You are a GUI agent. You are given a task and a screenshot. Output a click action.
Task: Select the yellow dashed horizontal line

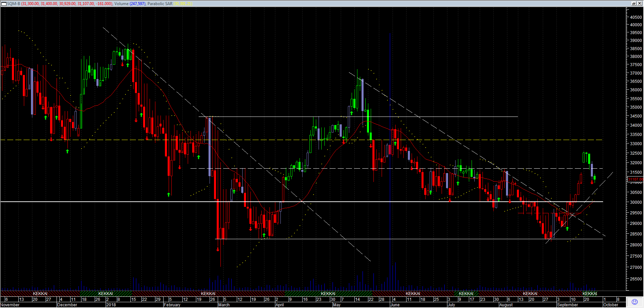(301, 140)
